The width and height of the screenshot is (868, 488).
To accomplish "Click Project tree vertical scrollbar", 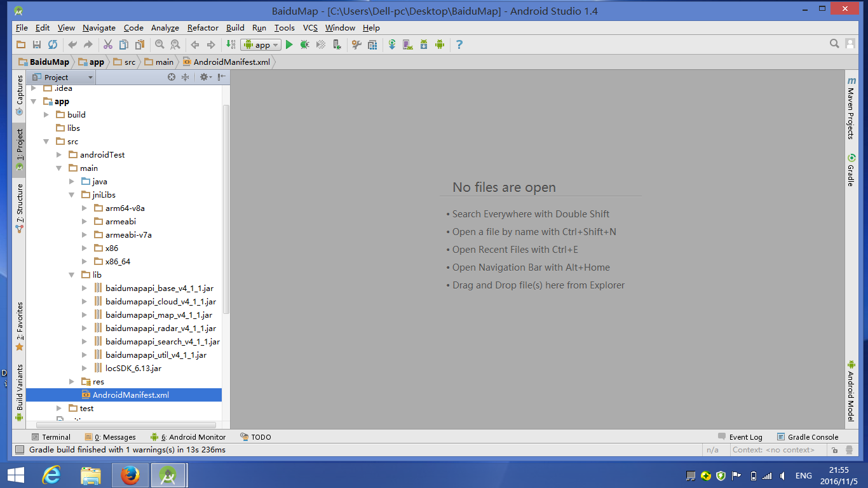I will (x=226, y=210).
